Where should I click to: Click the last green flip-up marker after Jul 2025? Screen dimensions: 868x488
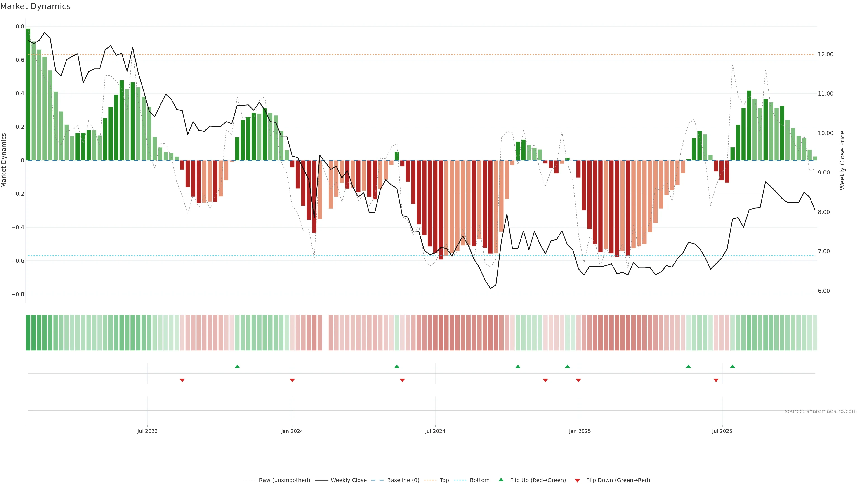(x=733, y=366)
